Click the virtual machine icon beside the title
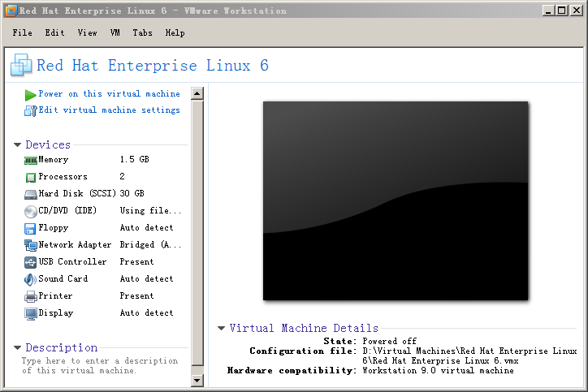 point(21,65)
